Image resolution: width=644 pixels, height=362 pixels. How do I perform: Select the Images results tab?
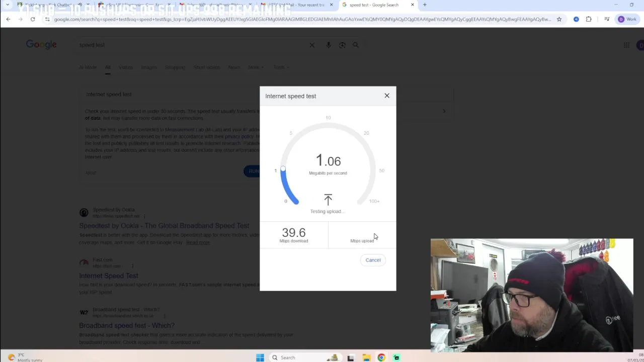click(149, 67)
